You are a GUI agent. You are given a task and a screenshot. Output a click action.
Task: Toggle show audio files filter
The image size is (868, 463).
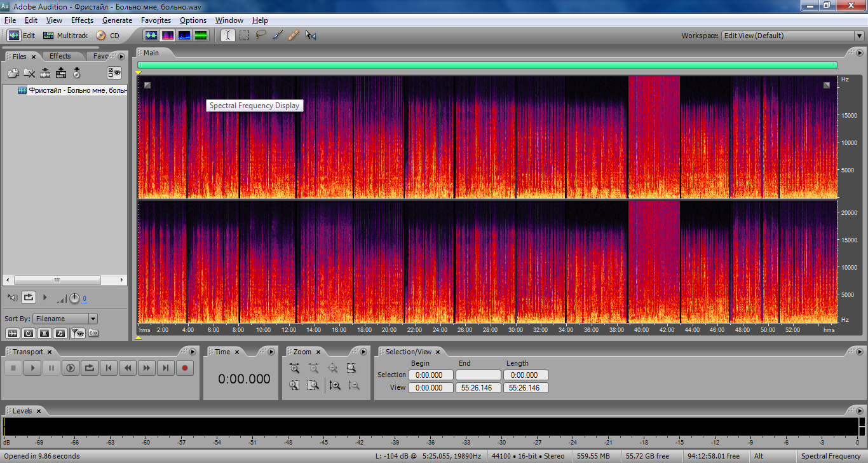(x=13, y=333)
